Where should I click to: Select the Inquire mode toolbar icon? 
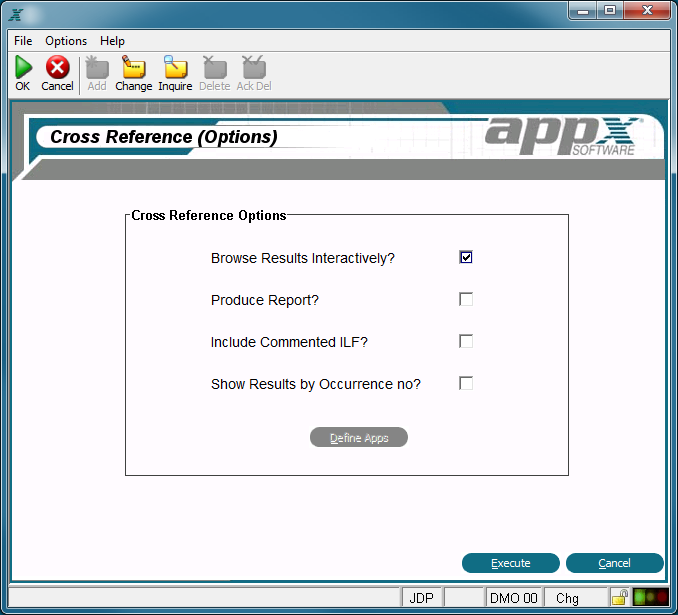175,67
